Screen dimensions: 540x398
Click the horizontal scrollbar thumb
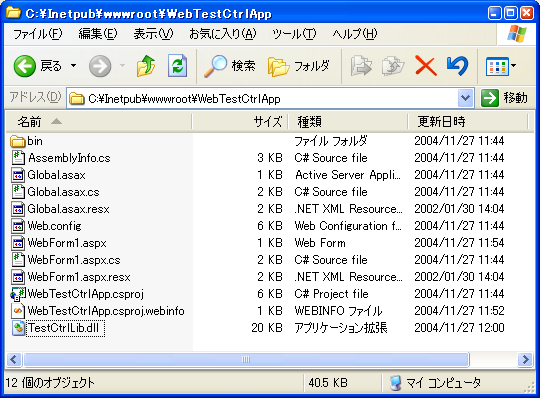[246, 360]
